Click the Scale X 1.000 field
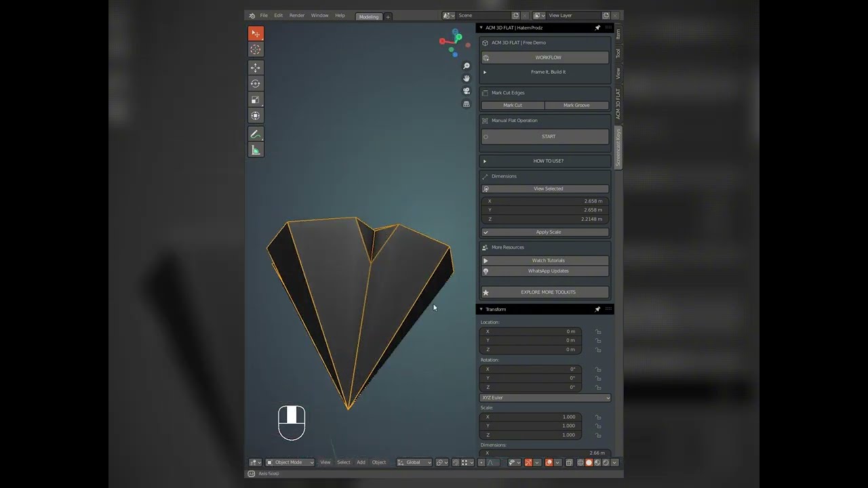 tap(530, 417)
